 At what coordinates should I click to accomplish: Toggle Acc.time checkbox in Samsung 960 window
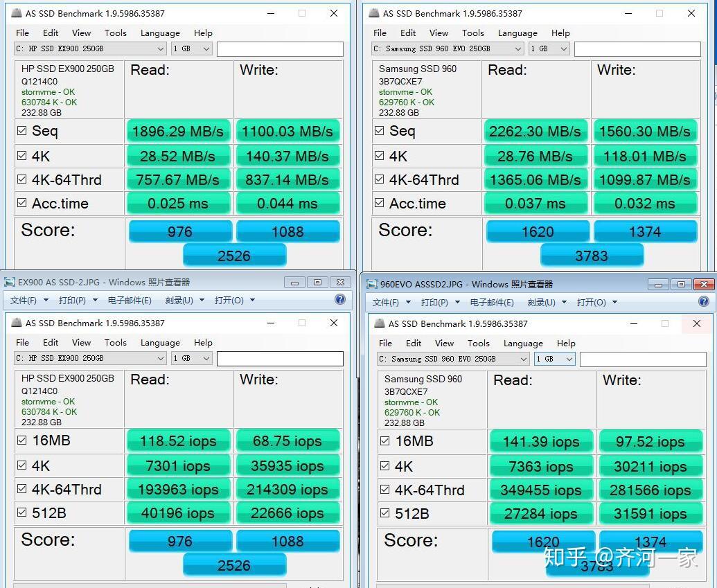(379, 202)
